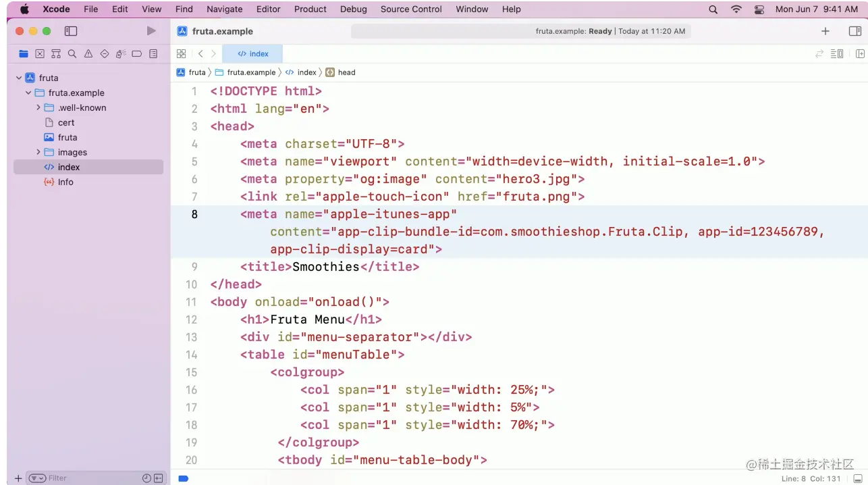Image resolution: width=868 pixels, height=485 pixels.
Task: Open the Source Control navigator
Action: [x=40, y=54]
